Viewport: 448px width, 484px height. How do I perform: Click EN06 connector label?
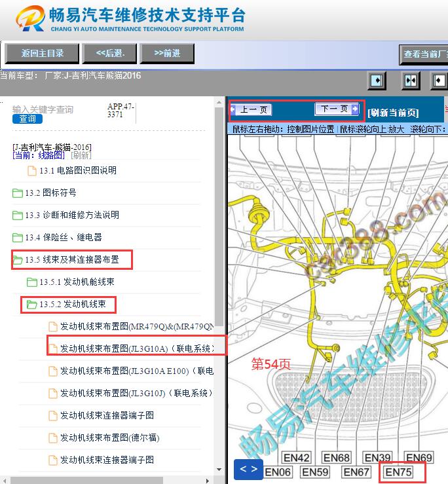pos(277,472)
